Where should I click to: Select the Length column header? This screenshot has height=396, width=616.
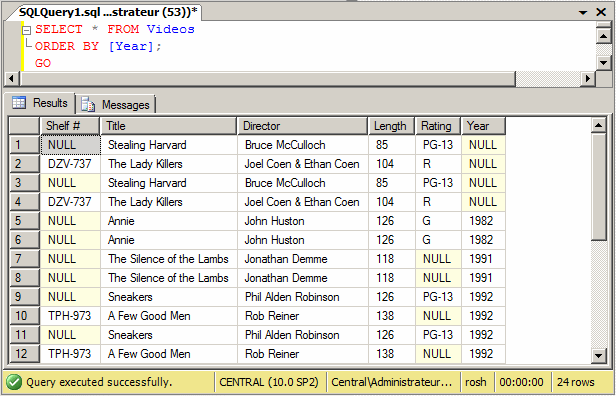[391, 126]
